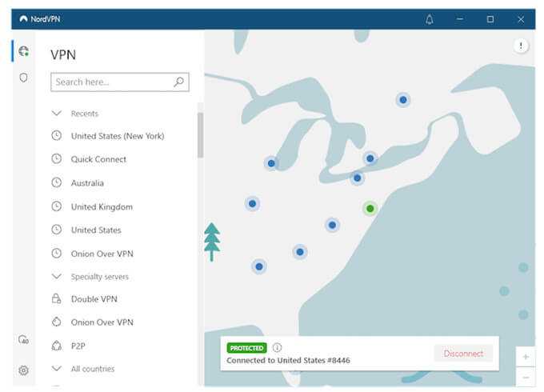Image resolution: width=544 pixels, height=392 pixels.
Task: Click Connected to United States #8446 text
Action: [x=288, y=361]
